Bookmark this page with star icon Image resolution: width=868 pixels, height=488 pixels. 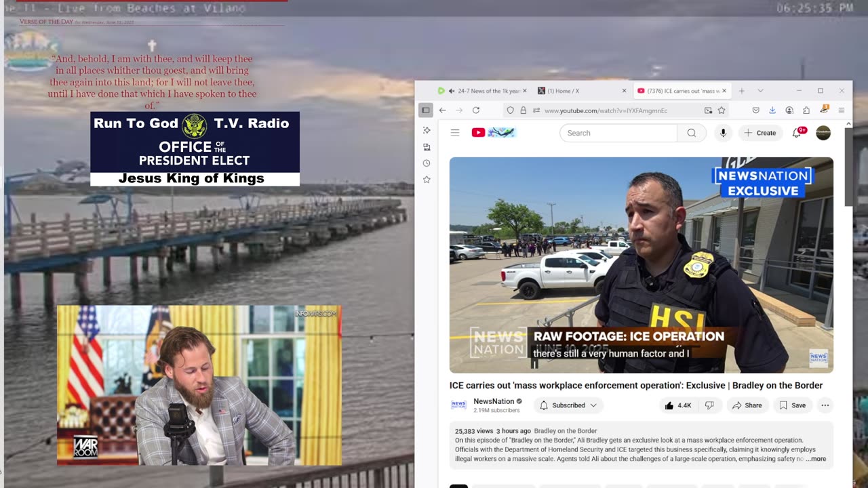[722, 110]
